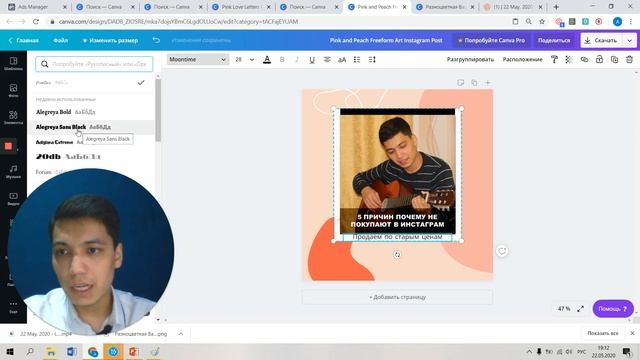
Task: Click the font list scrollbar
Action: point(158,110)
